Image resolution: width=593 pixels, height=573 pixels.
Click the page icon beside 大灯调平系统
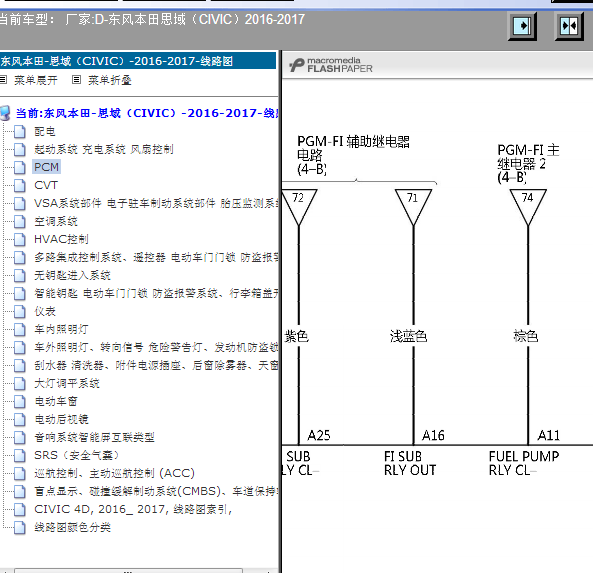pyautogui.click(x=20, y=384)
